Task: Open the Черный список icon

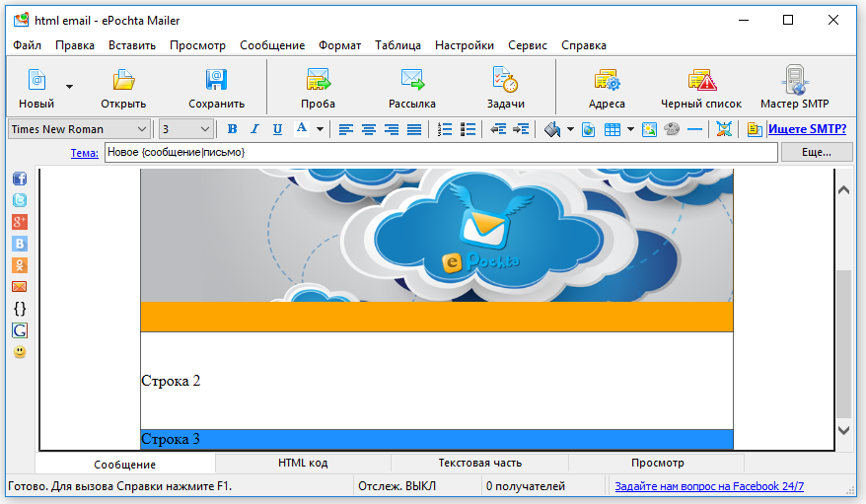Action: 701,80
